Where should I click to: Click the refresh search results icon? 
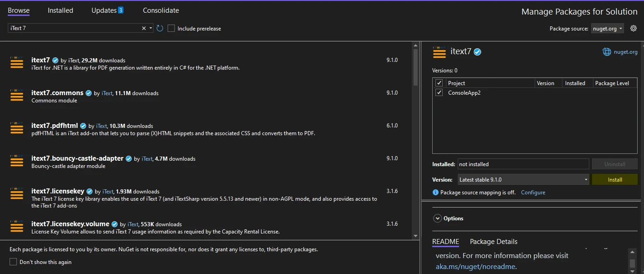pyautogui.click(x=160, y=28)
